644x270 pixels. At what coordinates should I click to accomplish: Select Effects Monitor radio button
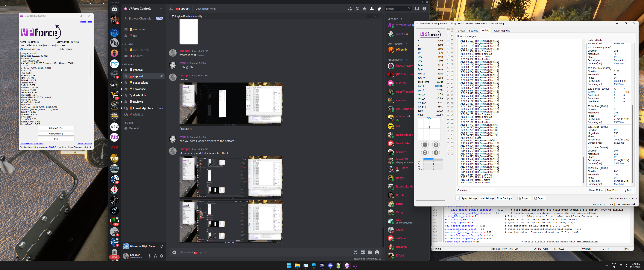coord(58,49)
